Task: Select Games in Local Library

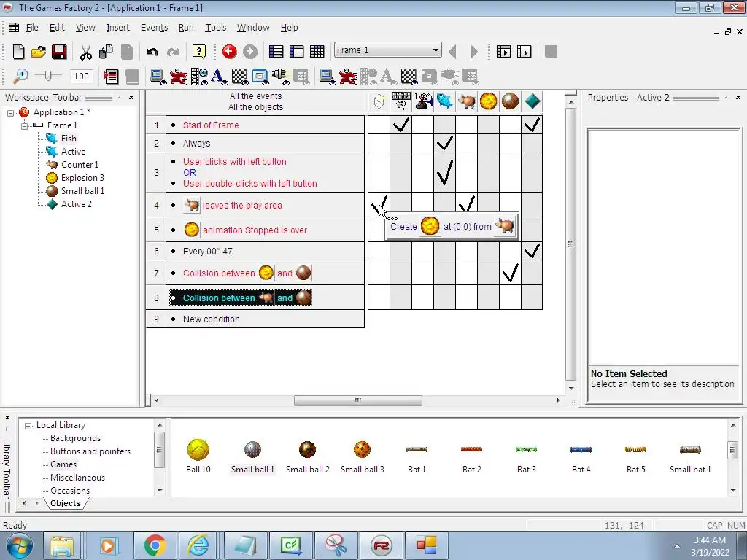Action: pyautogui.click(x=63, y=464)
